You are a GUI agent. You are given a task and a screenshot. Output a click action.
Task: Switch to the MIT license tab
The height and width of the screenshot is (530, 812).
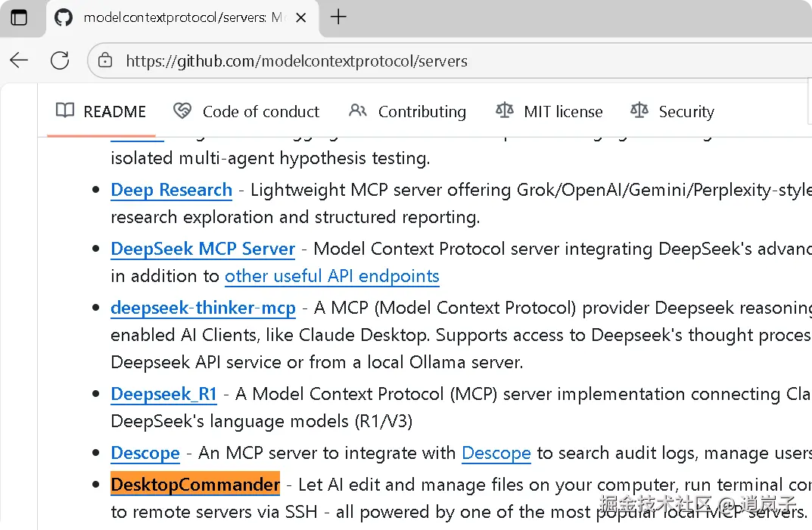(x=549, y=112)
